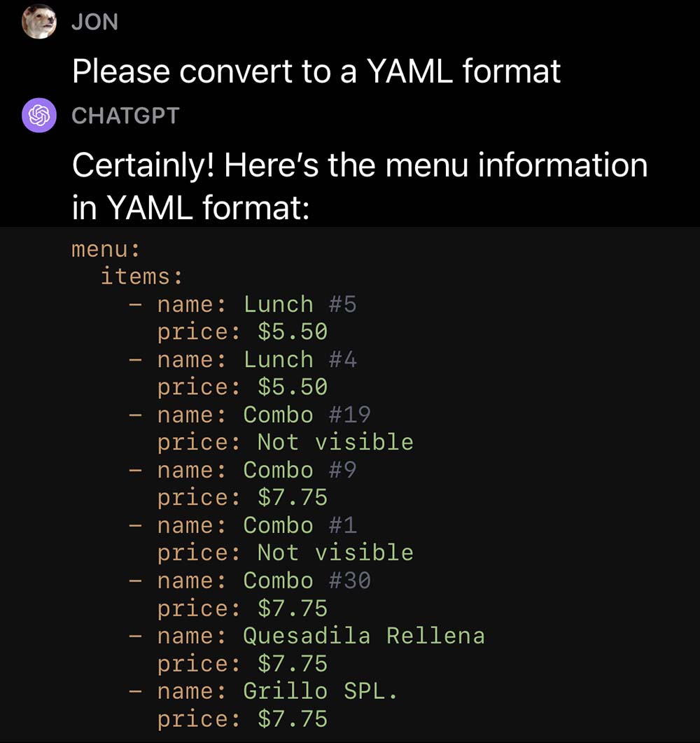Click the purple ChatGPT logo icon

pyautogui.click(x=39, y=115)
